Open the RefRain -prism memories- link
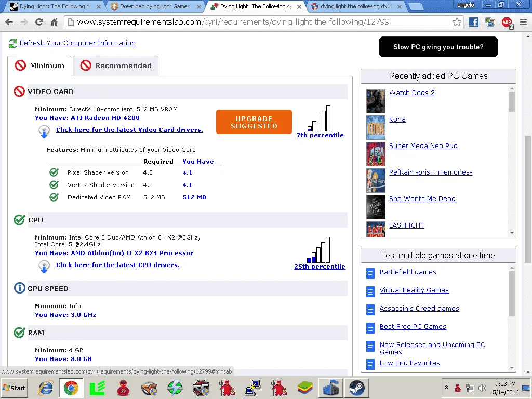 (x=431, y=172)
